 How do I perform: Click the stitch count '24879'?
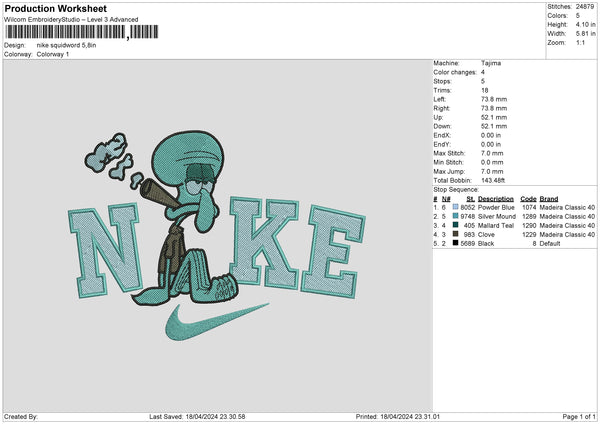pos(585,7)
